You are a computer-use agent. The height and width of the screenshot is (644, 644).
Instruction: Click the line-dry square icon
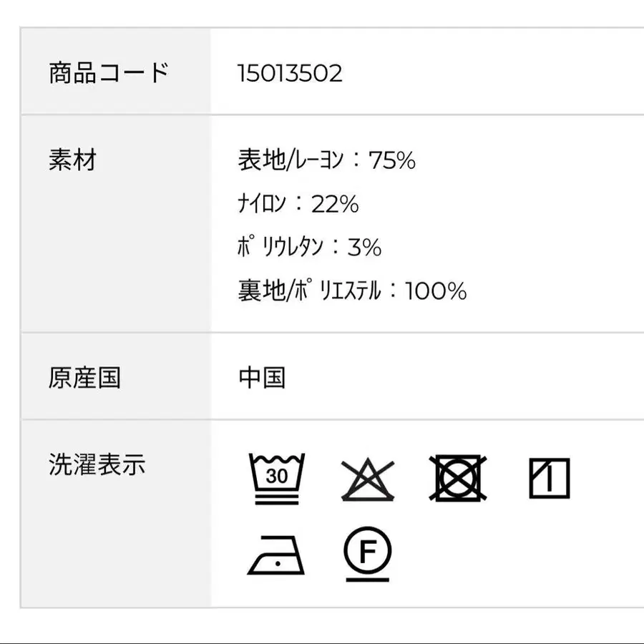(x=550, y=478)
